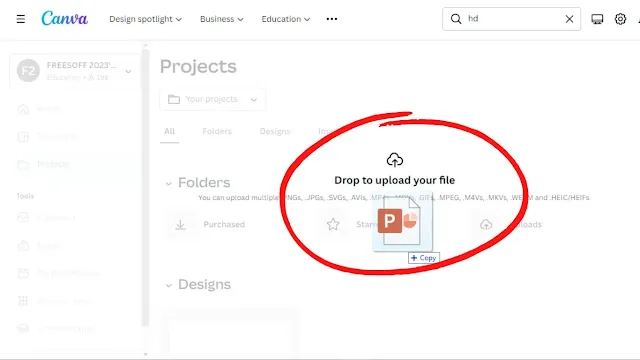Click the "Tools" sidebar section label

tap(25, 196)
